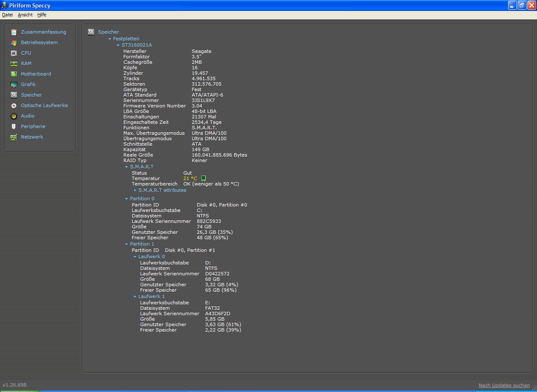This screenshot has height=392, width=537.
Task: Click the ATA/ATAPI-6 standard value
Action: [207, 95]
